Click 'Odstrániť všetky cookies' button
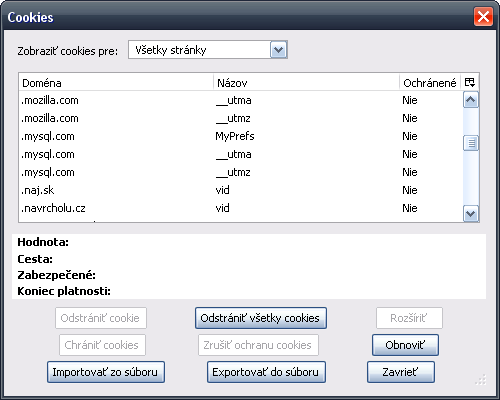 [261, 318]
